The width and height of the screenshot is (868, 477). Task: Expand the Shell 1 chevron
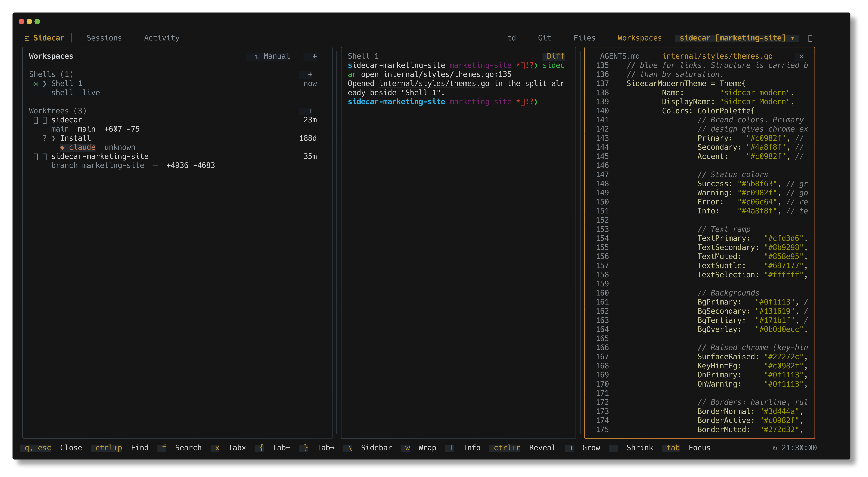coord(44,84)
